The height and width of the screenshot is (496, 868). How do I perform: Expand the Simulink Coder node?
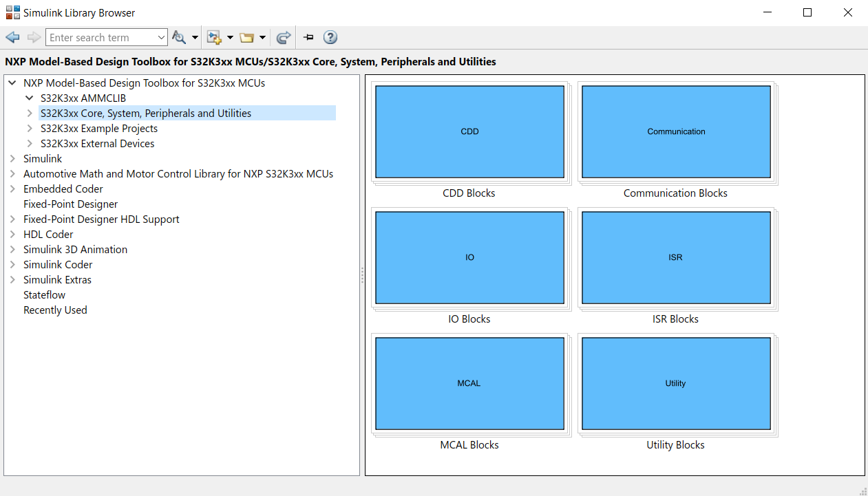click(x=12, y=264)
